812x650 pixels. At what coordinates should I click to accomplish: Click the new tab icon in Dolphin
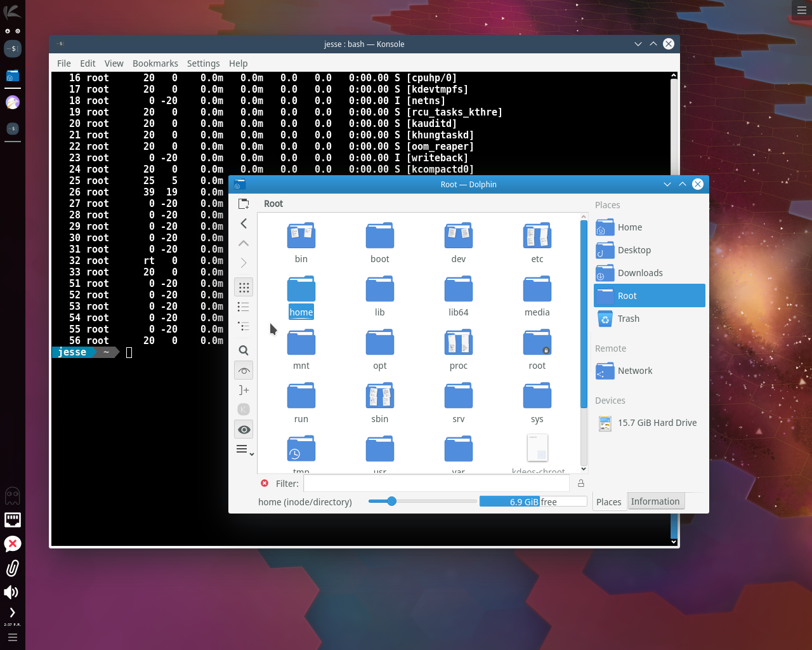[244, 204]
